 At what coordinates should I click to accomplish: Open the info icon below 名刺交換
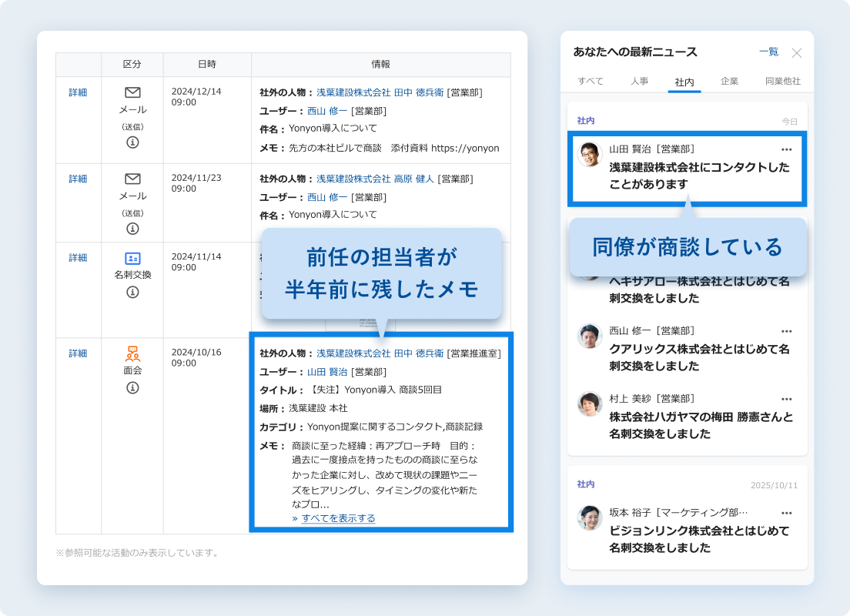click(132, 292)
